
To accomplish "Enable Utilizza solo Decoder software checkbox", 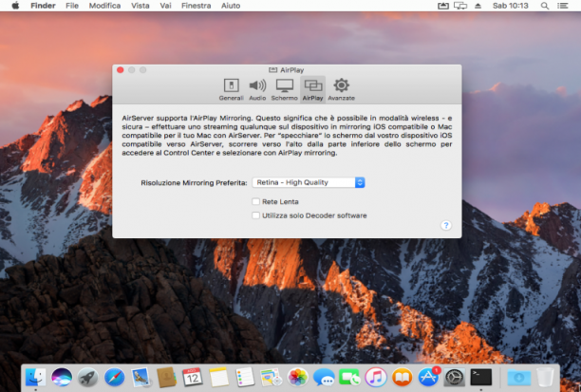I will point(255,215).
